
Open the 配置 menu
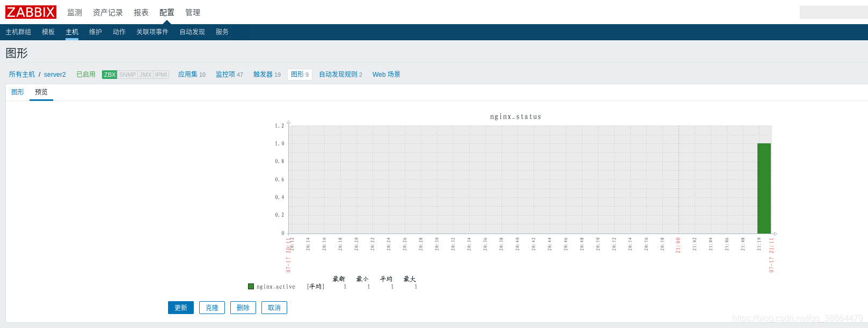pyautogui.click(x=167, y=12)
